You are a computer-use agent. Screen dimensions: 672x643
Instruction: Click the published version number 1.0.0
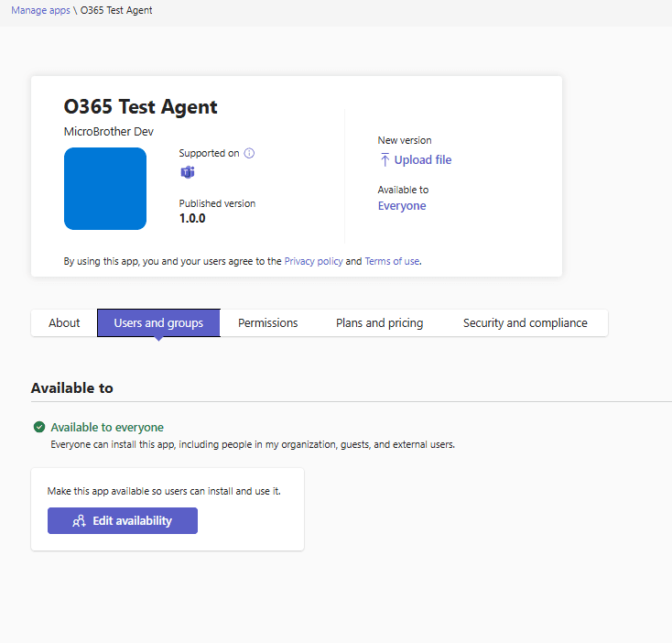(192, 219)
